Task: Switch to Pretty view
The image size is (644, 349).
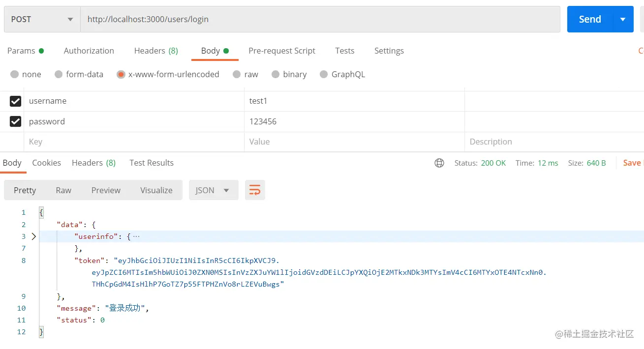Action: (25, 190)
